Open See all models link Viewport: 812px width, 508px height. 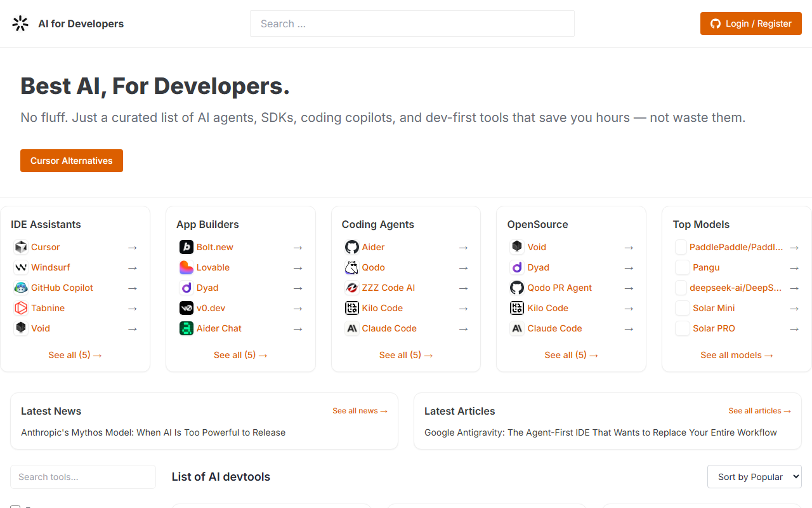click(737, 355)
